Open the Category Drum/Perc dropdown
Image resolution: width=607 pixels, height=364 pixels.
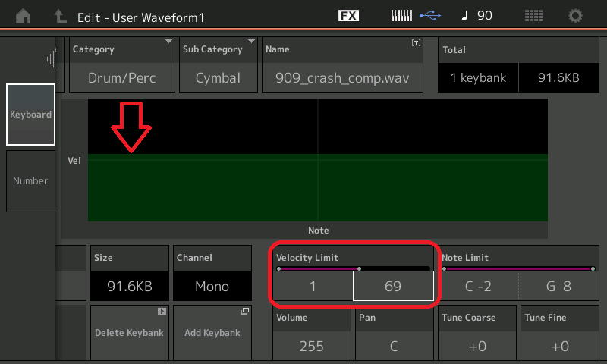point(121,77)
